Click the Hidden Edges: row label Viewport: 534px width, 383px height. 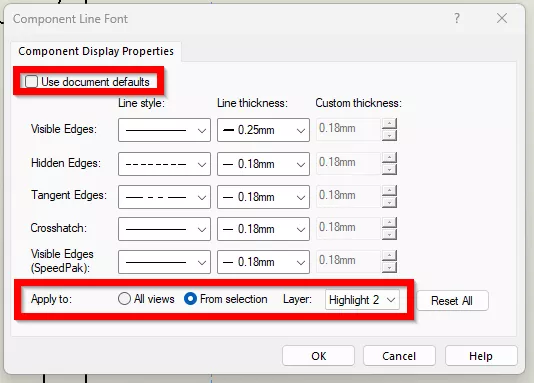(66, 163)
